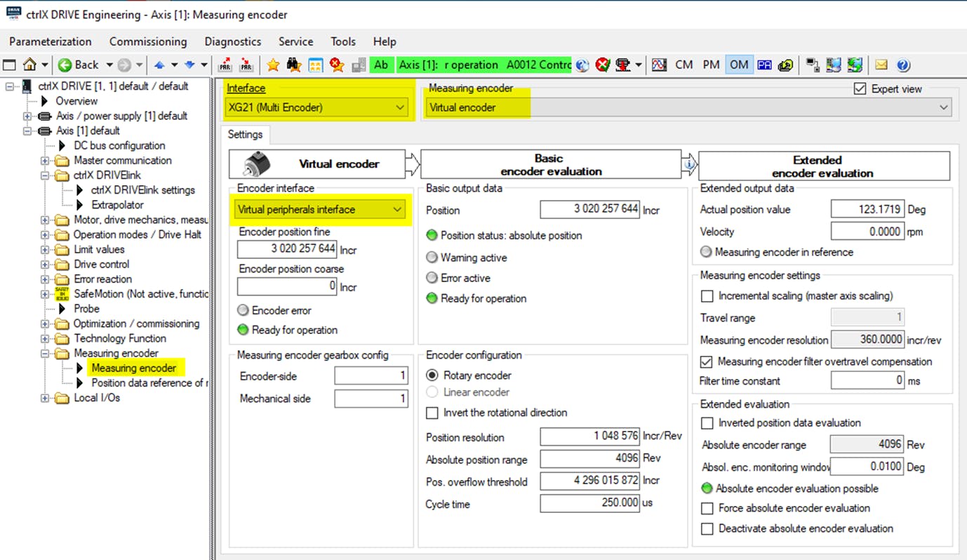Check Force absolute encoder evaluation
967x560 pixels.
(707, 508)
